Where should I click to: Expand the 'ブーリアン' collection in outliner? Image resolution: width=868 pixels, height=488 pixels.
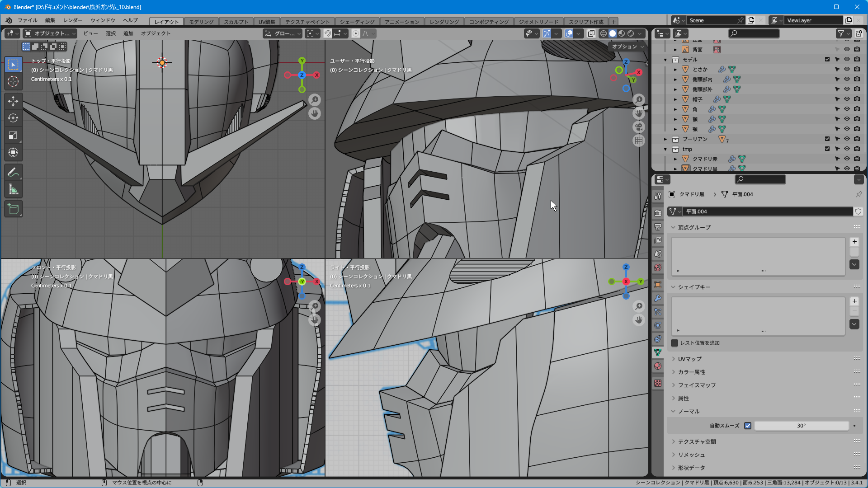point(665,139)
